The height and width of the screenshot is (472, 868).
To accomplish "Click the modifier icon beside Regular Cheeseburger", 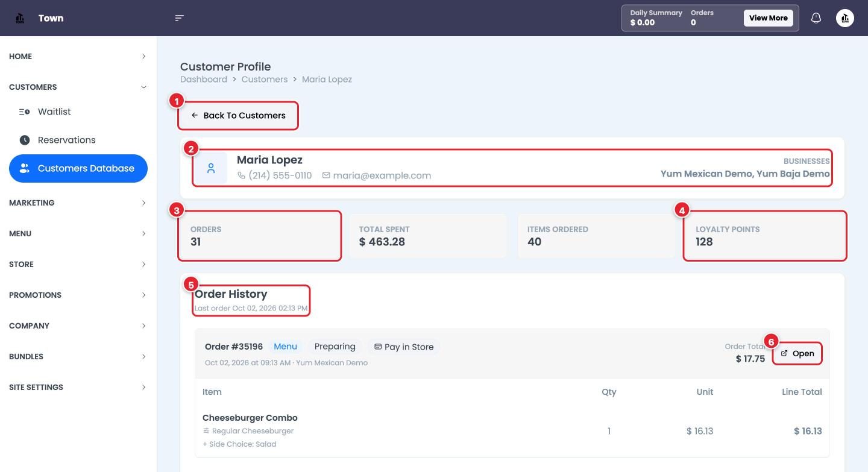I will coord(206,431).
